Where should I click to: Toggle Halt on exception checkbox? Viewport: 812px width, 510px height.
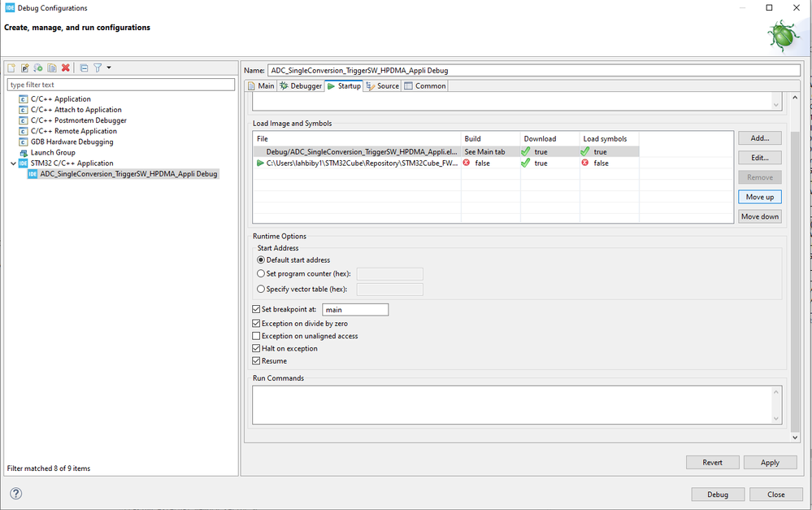click(x=256, y=349)
